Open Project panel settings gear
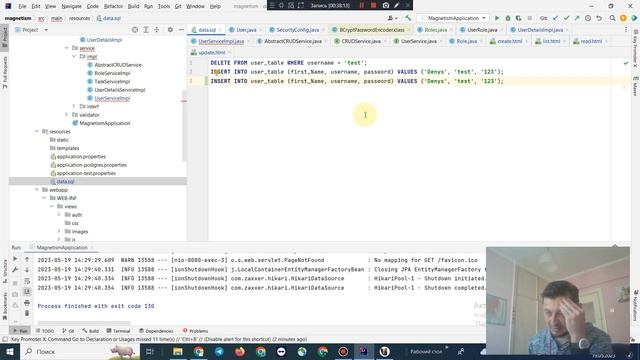The width and height of the screenshot is (640, 360). tap(170, 30)
